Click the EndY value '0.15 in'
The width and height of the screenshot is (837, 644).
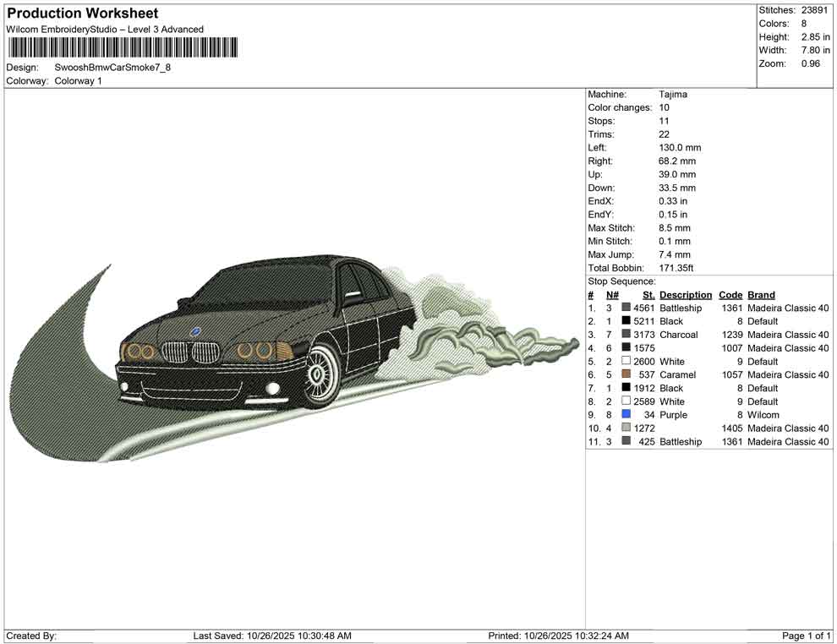tap(673, 215)
